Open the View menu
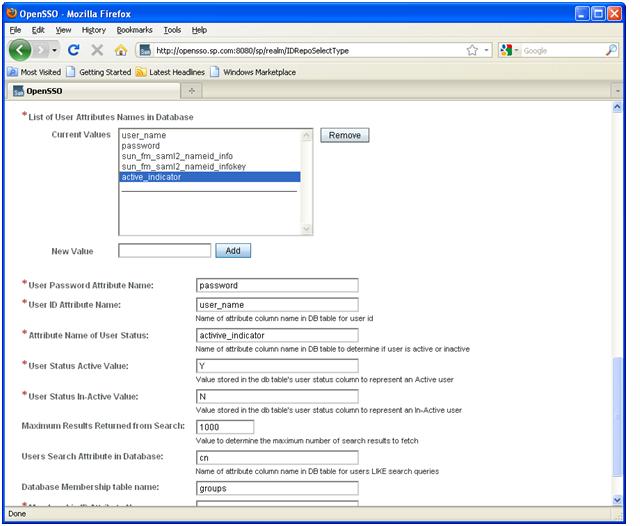This screenshot has width=640, height=526. coord(63,30)
